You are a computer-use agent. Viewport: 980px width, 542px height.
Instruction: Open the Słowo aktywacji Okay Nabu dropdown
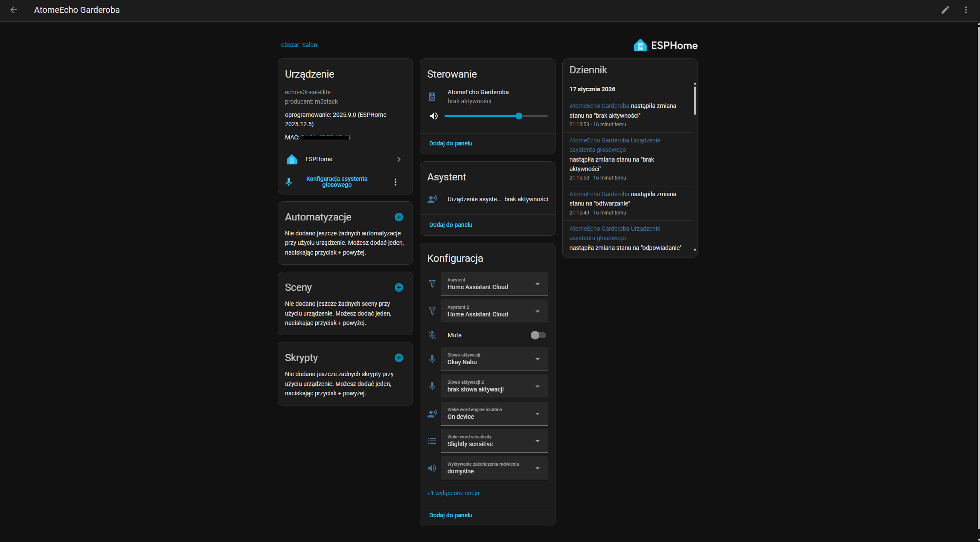[x=494, y=359]
